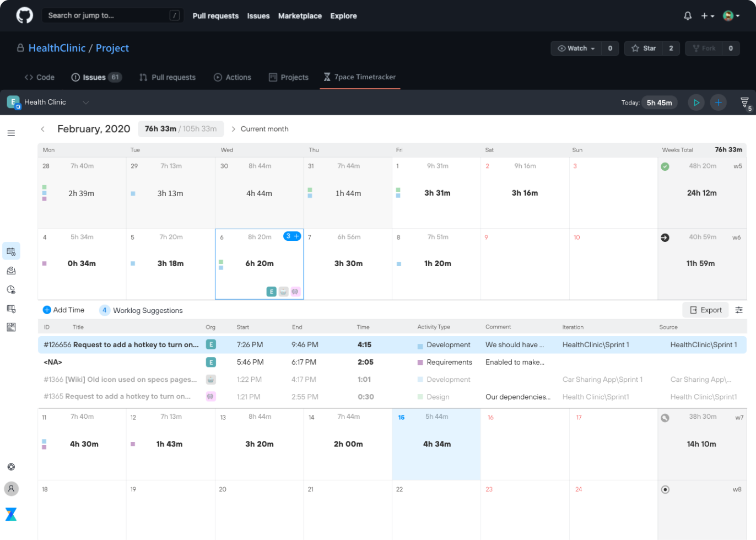The image size is (756, 540).
Task: Select suggestion row #1366 Wiki old icon
Action: [392, 380]
